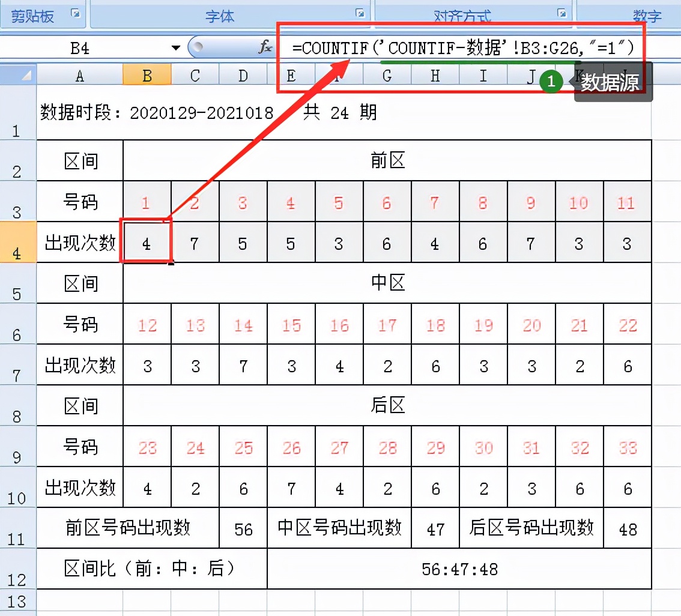Click the 出现次数 label in row 10
The image size is (681, 616).
point(80,487)
